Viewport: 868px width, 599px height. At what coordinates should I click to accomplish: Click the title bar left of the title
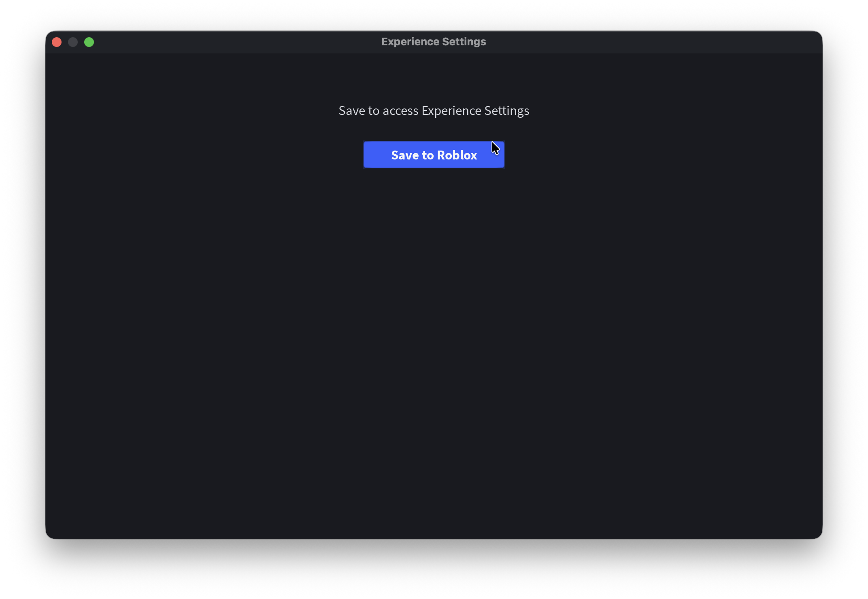coord(243,42)
